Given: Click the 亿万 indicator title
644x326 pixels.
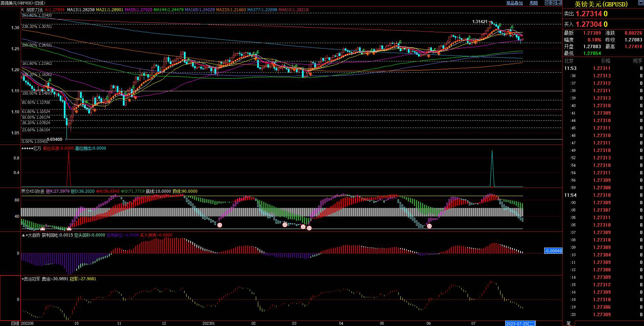Looking at the screenshot, I should click(37, 148).
